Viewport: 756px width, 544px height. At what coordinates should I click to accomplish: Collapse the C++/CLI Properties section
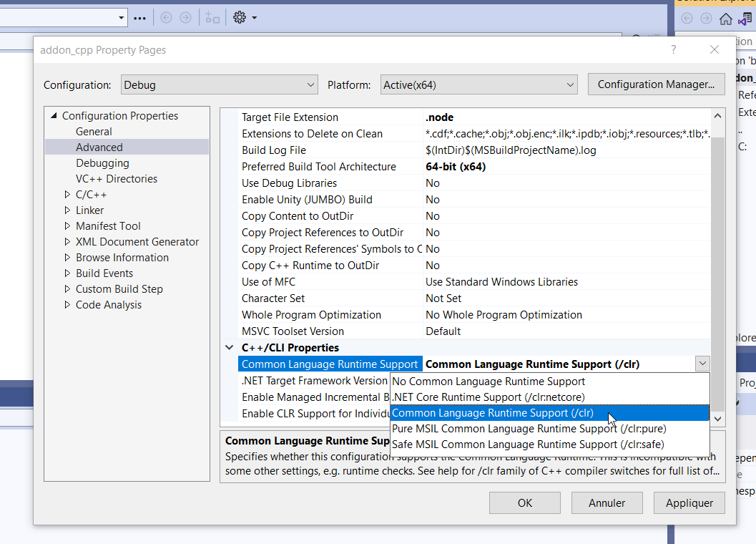coord(229,347)
